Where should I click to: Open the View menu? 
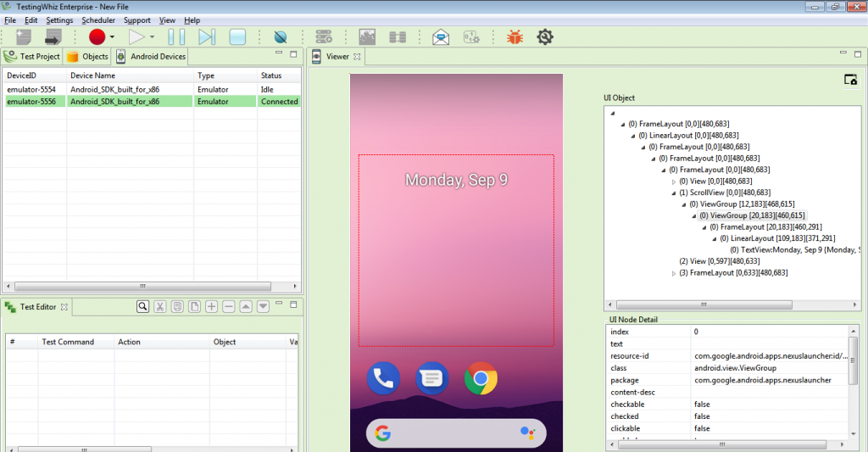pyautogui.click(x=167, y=20)
